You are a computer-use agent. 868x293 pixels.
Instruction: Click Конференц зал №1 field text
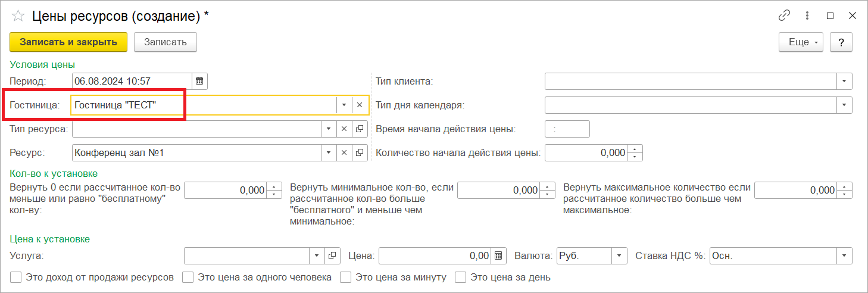click(x=119, y=153)
